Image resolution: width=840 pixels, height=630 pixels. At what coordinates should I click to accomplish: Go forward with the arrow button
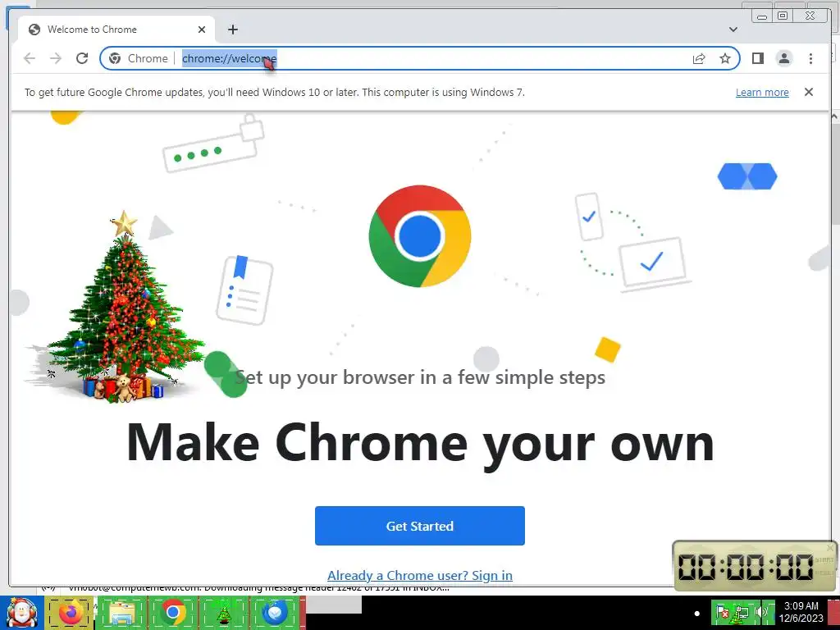[x=56, y=58]
